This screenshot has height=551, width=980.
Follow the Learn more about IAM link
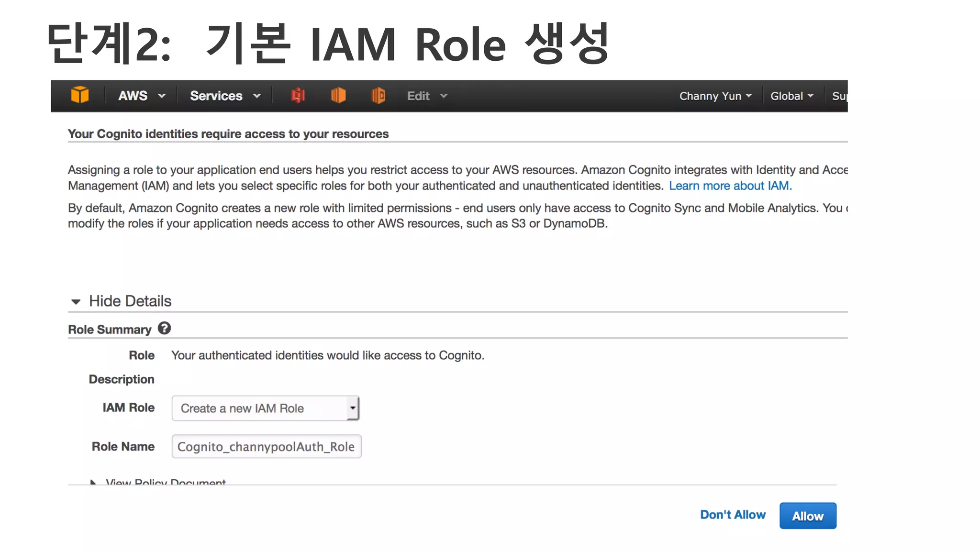pyautogui.click(x=730, y=186)
